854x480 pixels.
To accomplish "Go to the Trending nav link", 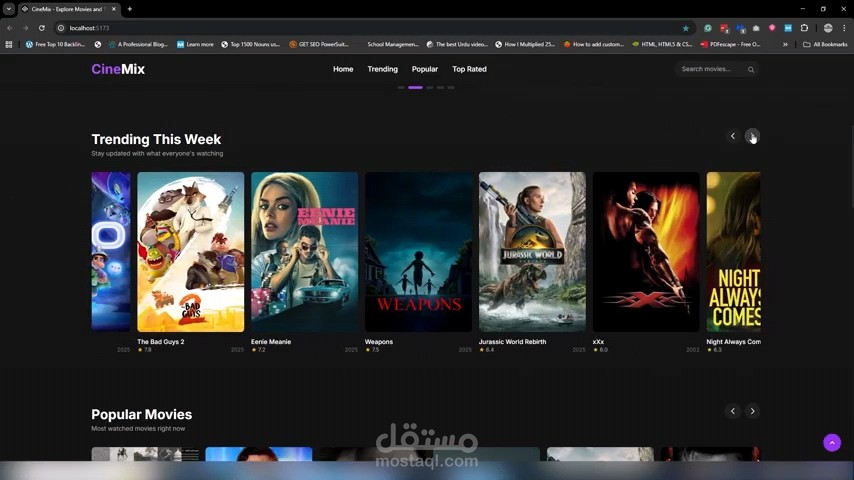I will pyautogui.click(x=382, y=69).
